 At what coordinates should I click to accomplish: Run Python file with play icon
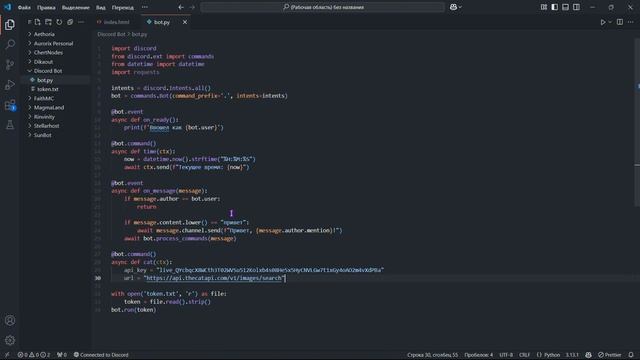pos(603,22)
